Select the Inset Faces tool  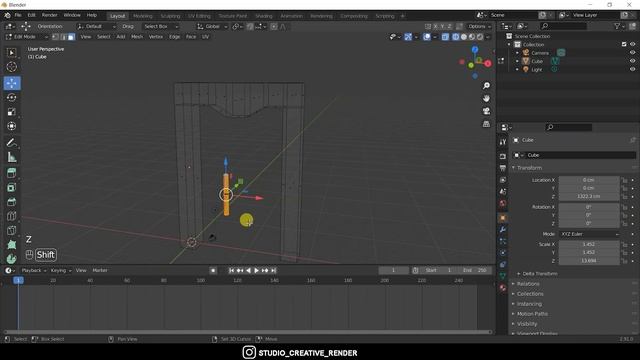pyautogui.click(x=11, y=202)
